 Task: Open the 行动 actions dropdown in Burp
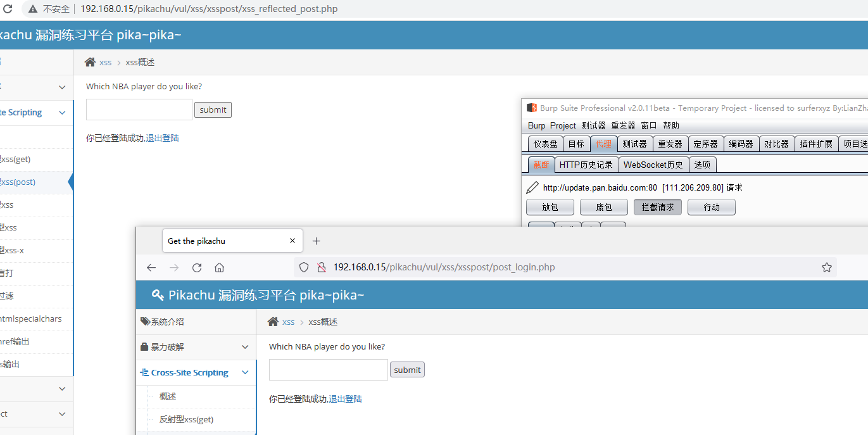711,207
